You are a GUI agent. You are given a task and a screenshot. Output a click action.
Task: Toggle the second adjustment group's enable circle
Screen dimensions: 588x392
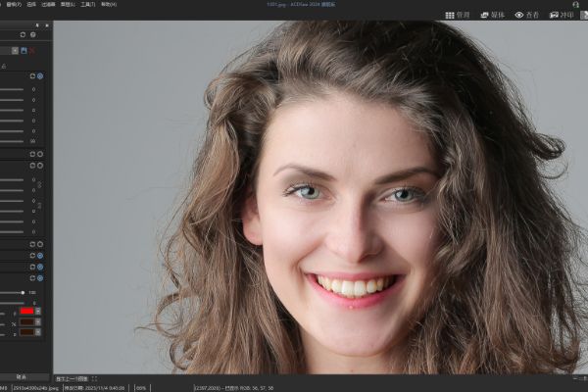coord(40,154)
